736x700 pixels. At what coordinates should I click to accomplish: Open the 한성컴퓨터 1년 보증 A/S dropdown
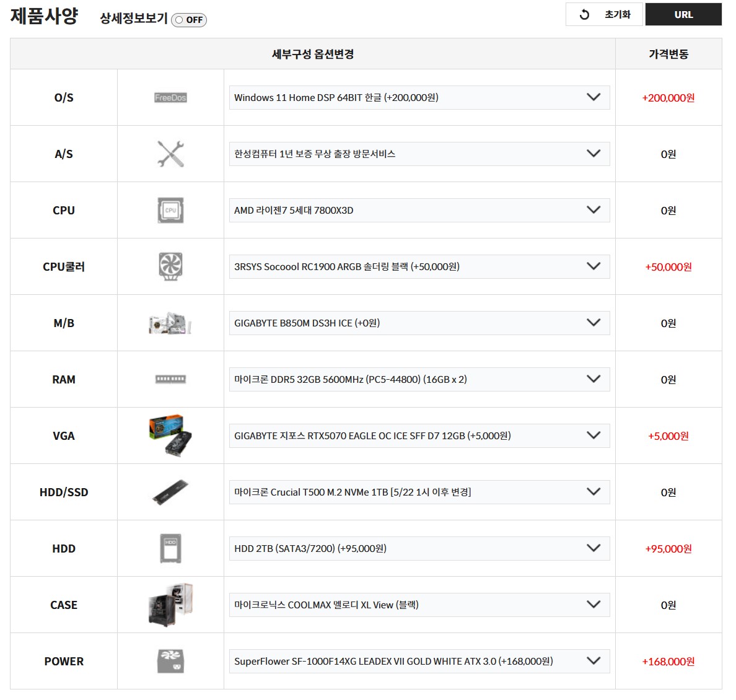pyautogui.click(x=419, y=154)
